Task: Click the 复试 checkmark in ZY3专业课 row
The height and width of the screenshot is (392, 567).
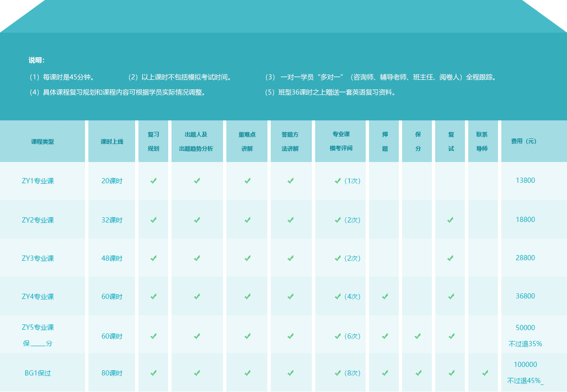Action: [450, 258]
